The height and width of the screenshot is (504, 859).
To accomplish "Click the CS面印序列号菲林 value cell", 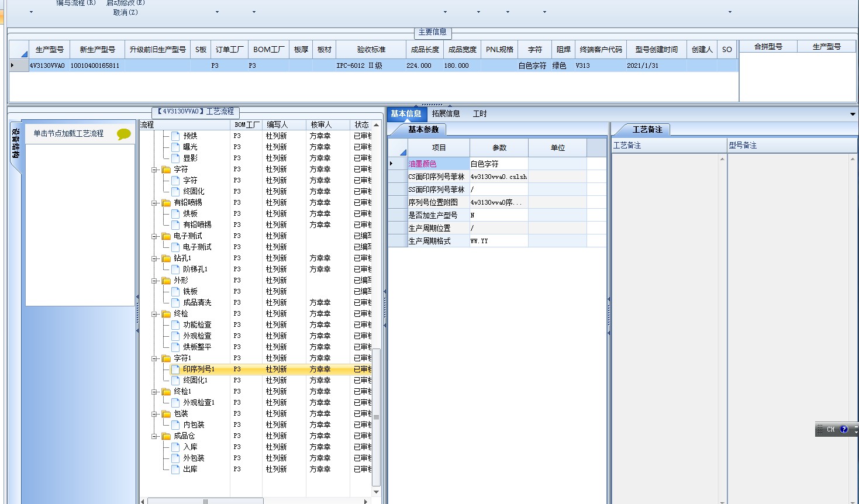I will pos(499,177).
